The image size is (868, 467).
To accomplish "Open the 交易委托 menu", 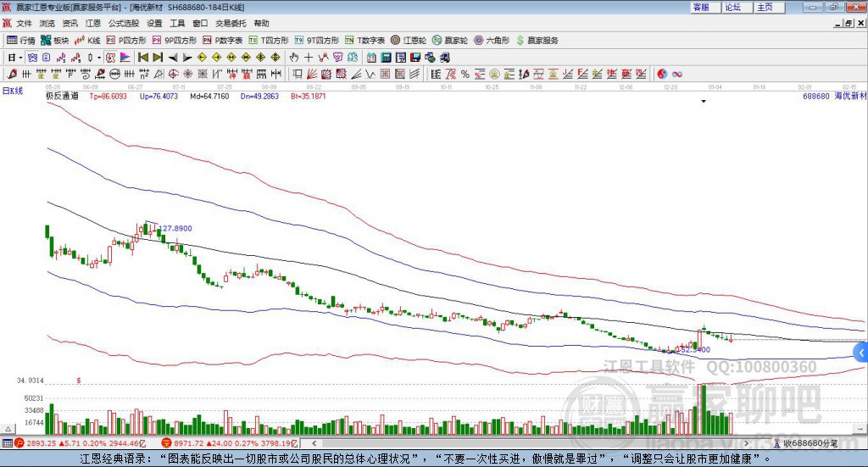I will (x=231, y=23).
